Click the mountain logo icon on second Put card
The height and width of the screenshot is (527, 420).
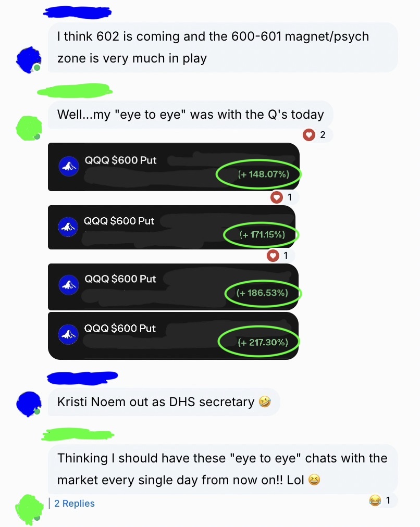(x=68, y=227)
